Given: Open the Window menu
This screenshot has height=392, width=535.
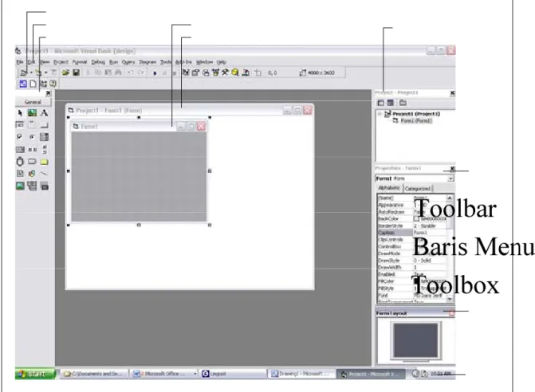Looking at the screenshot, I should (204, 62).
